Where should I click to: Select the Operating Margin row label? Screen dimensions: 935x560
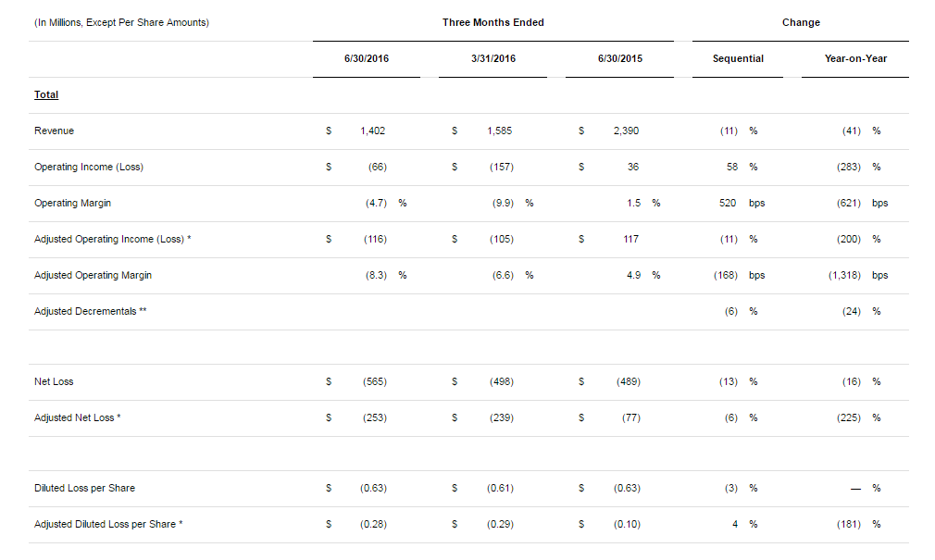tap(72, 203)
